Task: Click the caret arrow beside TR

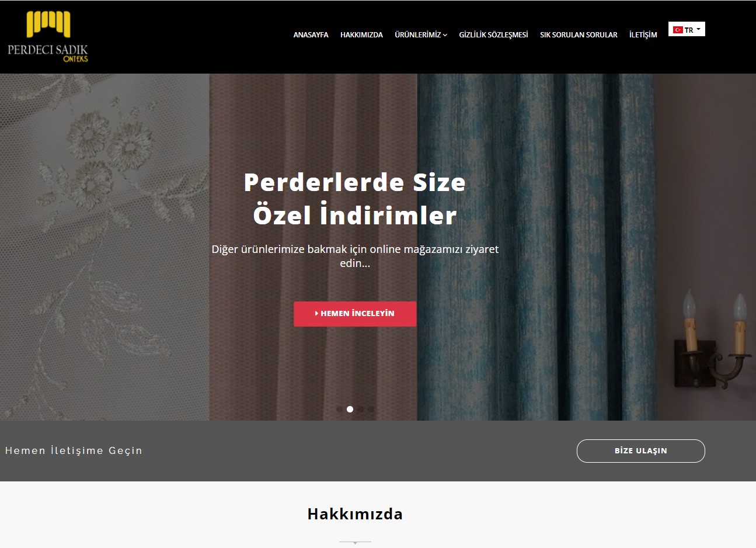Action: [x=698, y=29]
